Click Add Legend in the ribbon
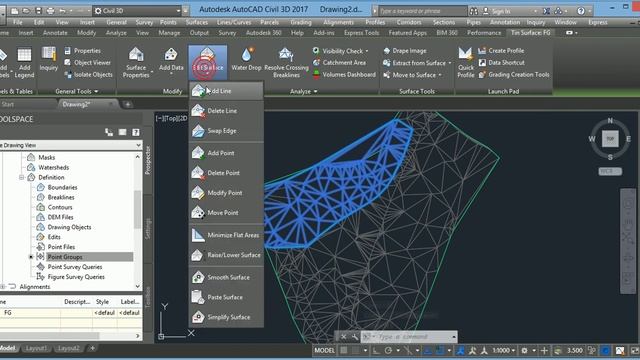Screen dimensions: 640x360 [x=24, y=62]
